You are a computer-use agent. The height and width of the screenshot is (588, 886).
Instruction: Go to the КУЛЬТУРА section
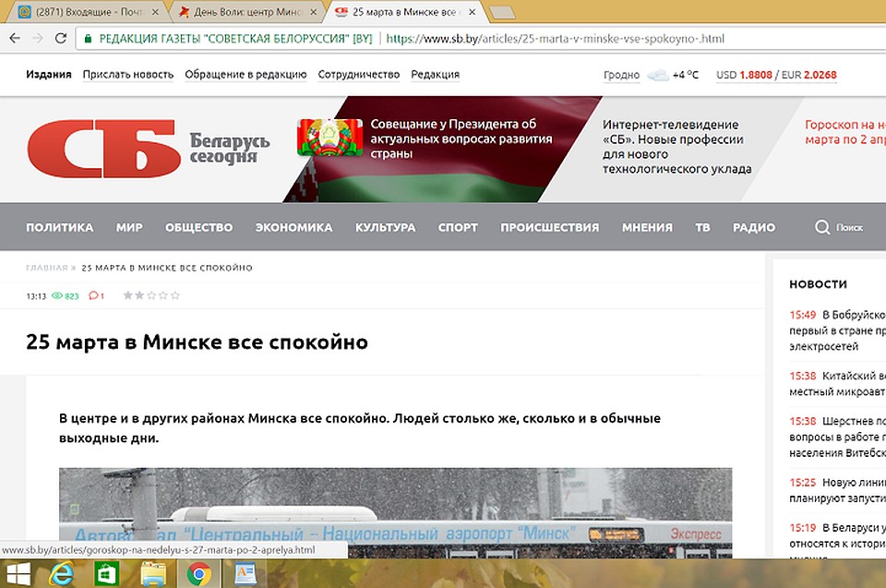point(386,227)
